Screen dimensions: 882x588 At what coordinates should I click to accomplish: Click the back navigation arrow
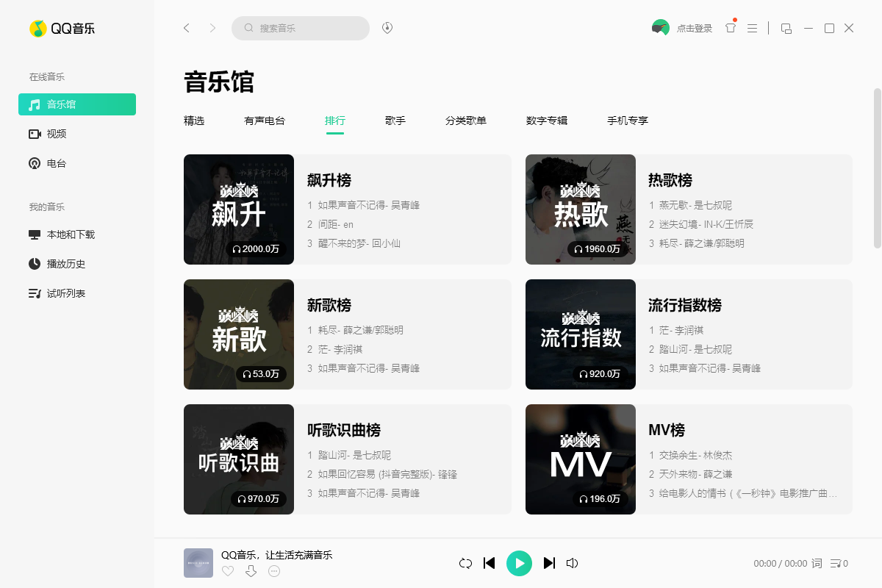tap(186, 27)
